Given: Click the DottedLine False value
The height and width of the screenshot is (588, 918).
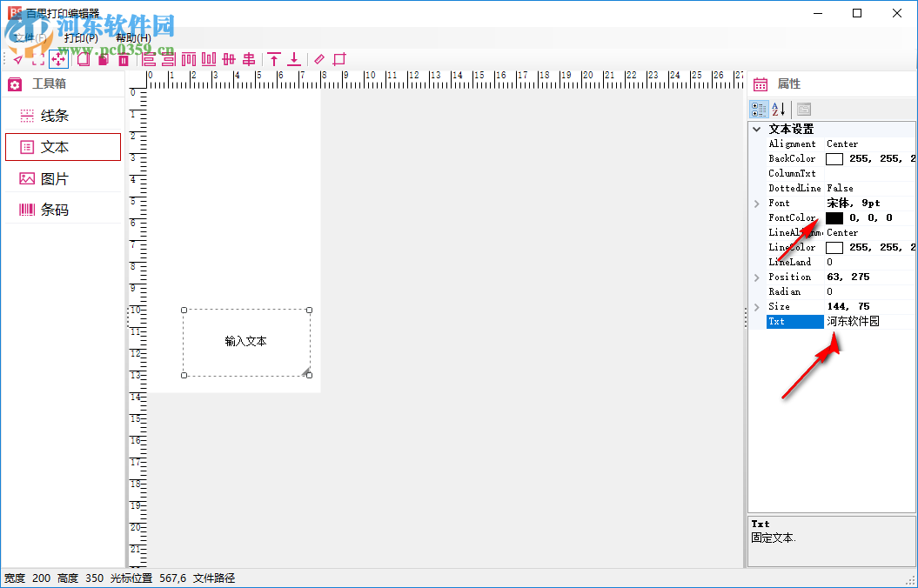Looking at the screenshot, I should [841, 189].
